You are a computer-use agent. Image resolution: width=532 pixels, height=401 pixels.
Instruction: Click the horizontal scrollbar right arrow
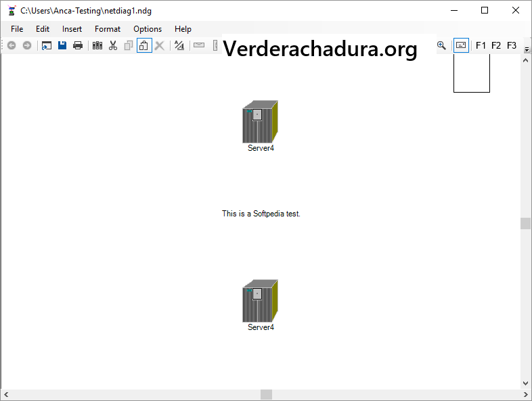[526, 394]
